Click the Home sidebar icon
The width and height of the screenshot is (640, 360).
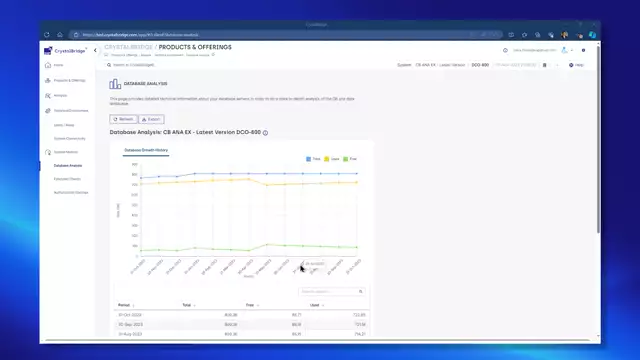click(48, 65)
